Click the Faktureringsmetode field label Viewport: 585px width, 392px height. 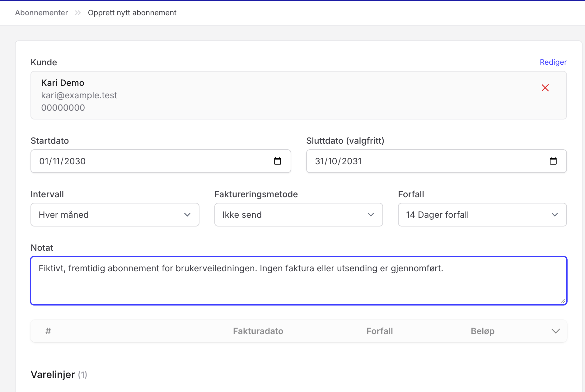click(256, 194)
